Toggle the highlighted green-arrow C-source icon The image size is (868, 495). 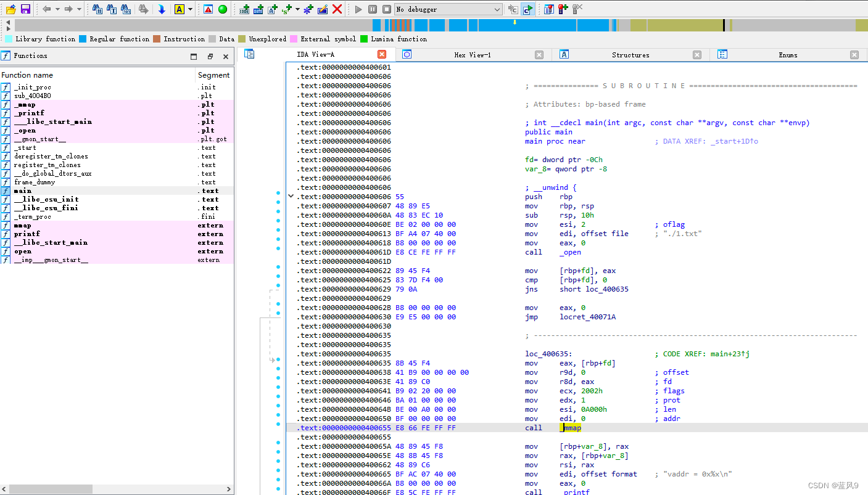pyautogui.click(x=527, y=9)
